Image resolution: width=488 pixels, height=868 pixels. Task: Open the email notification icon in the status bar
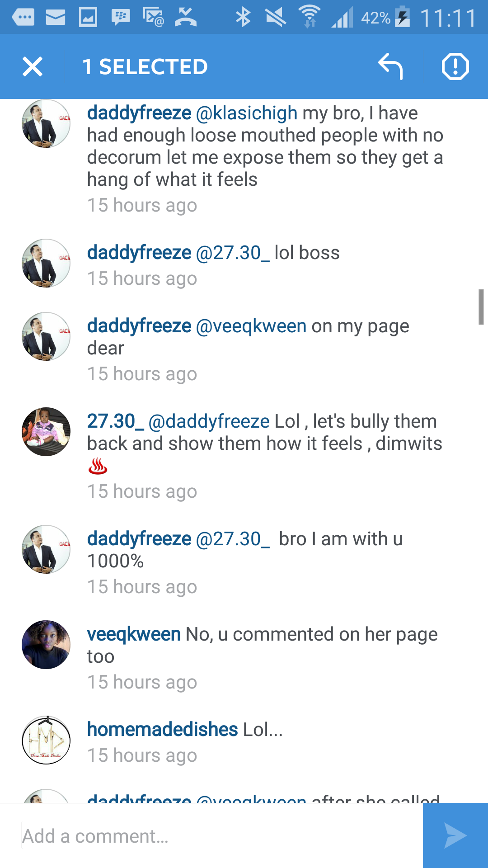pos(56,18)
